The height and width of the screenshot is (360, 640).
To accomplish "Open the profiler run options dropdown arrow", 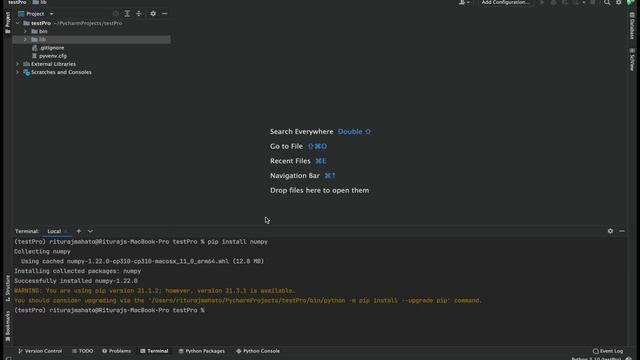I will 584,2.
